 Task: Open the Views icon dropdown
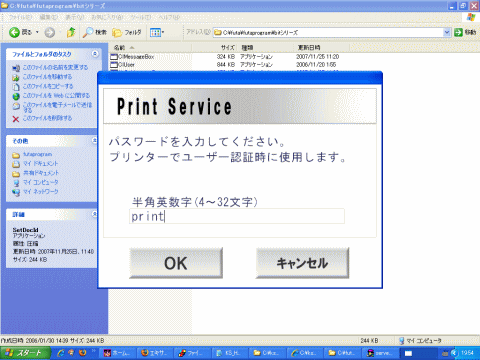157,32
